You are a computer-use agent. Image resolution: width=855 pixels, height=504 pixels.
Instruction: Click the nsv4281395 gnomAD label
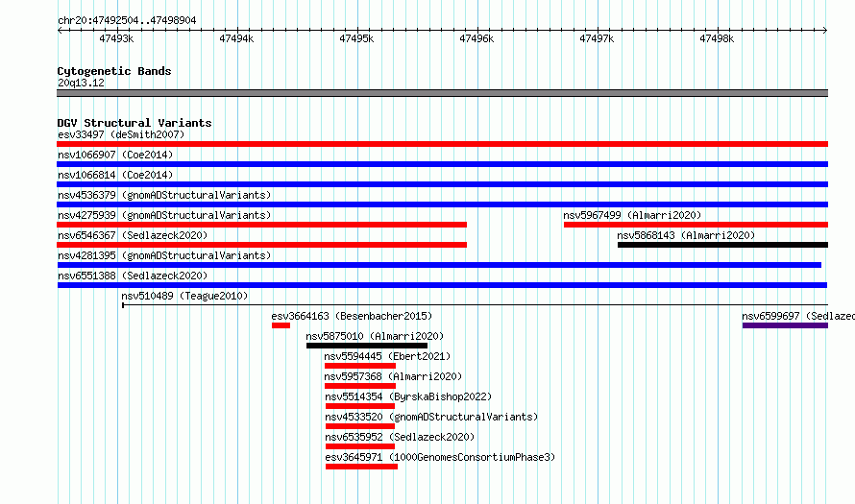(164, 255)
